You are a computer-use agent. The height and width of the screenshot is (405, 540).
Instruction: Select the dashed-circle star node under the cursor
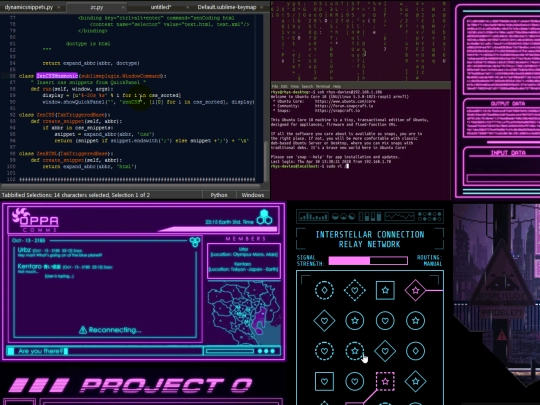click(355, 351)
